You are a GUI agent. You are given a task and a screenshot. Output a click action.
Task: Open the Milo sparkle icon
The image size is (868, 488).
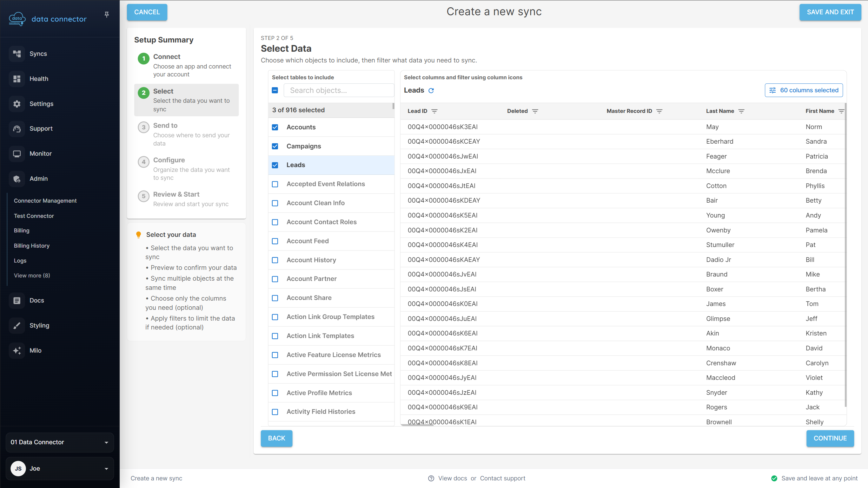tap(17, 350)
